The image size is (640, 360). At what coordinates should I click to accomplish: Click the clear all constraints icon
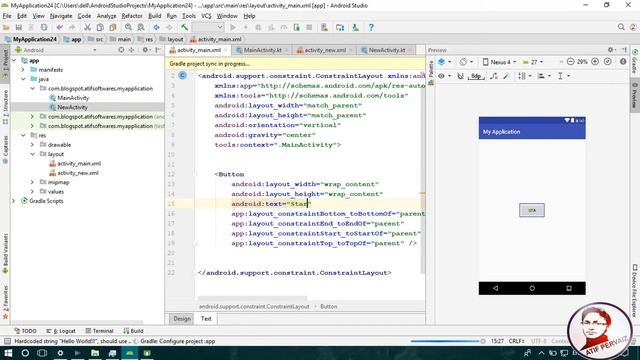pyautogui.click(x=494, y=76)
